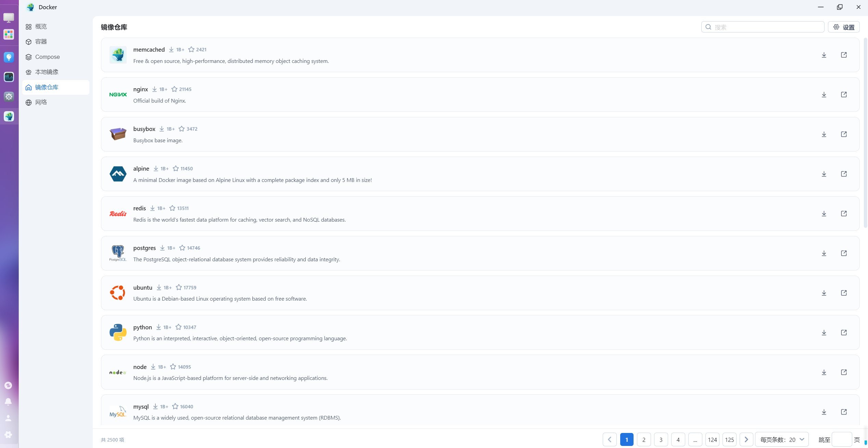Switch to Compose in sidebar
Screen dimensions: 868x448
[x=47, y=57]
